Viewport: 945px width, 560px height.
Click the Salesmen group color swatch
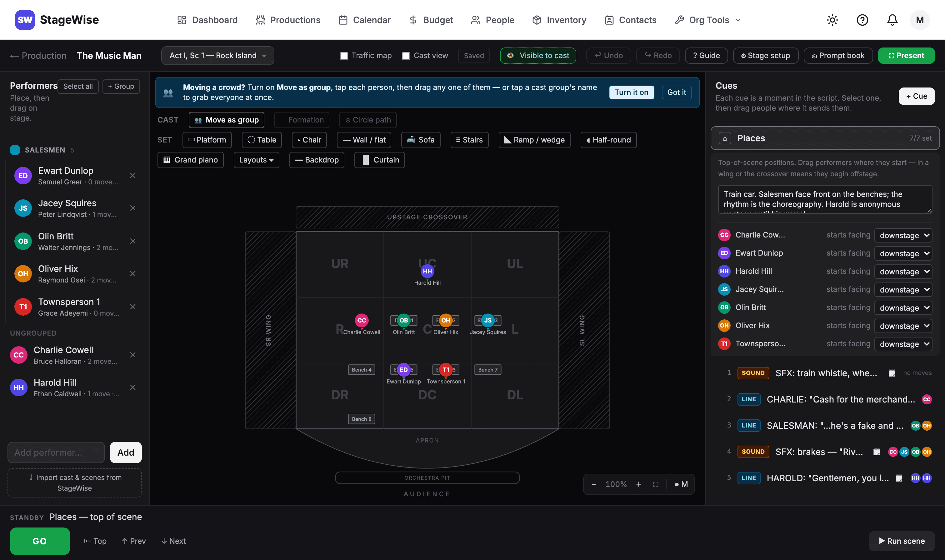(15, 150)
